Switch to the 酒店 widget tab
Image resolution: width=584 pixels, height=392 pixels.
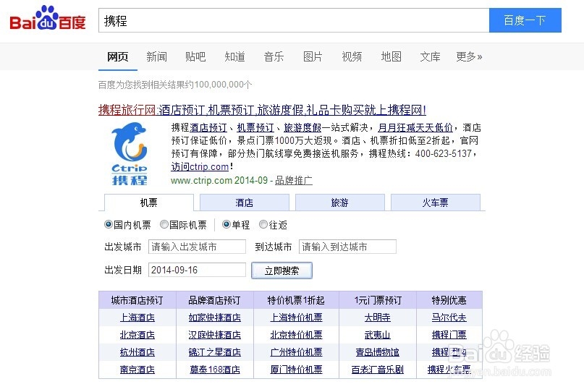point(245,203)
